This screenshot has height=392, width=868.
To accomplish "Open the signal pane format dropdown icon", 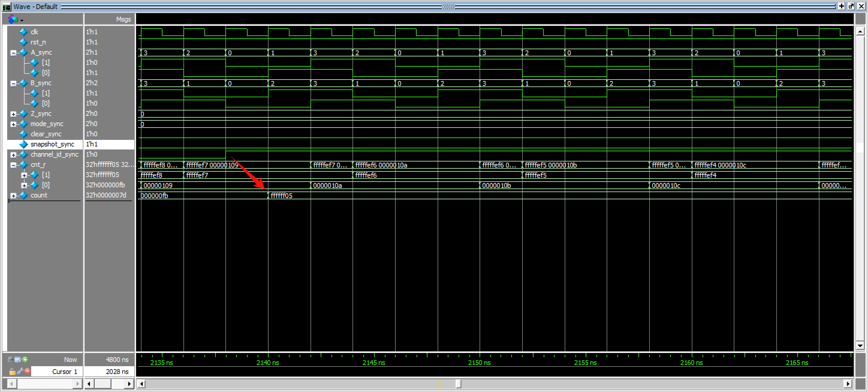I will point(15,20).
